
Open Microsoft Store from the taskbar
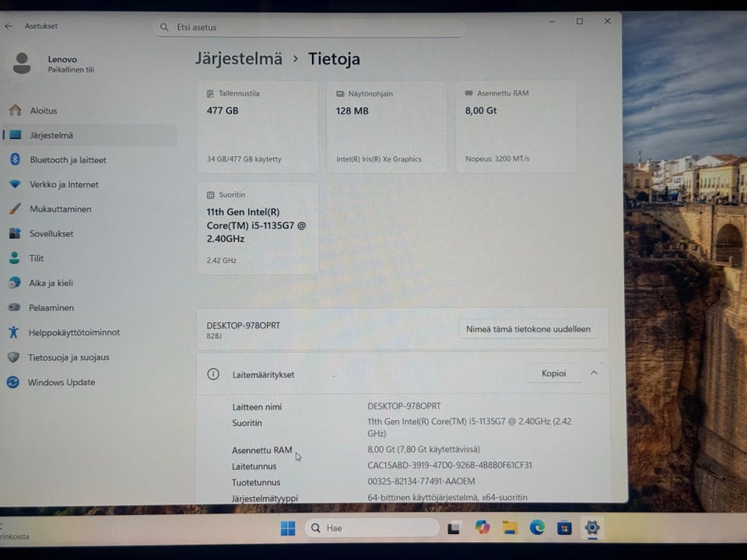(564, 527)
